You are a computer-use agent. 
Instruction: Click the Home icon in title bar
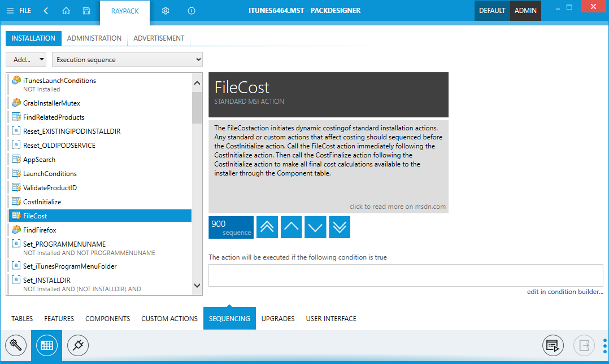point(66,11)
